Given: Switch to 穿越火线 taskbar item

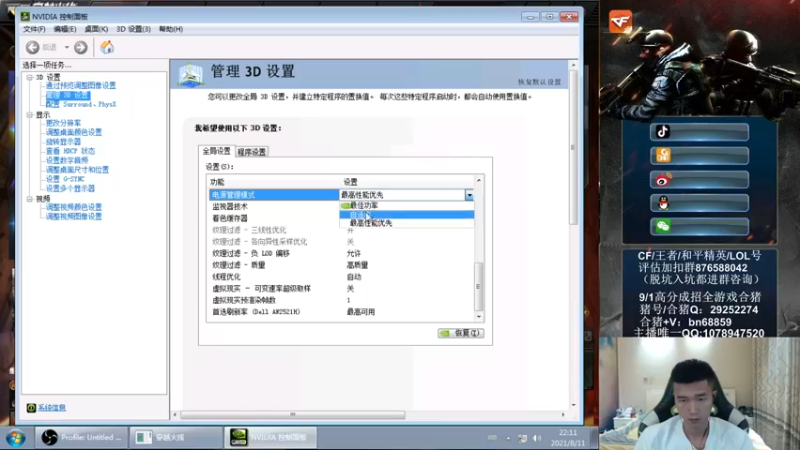Looking at the screenshot, I should [x=176, y=437].
